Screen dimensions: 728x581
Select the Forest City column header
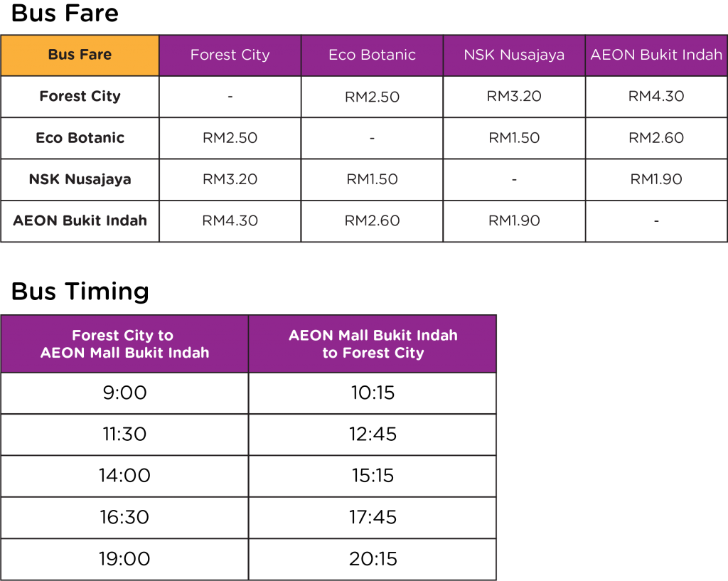pos(230,55)
